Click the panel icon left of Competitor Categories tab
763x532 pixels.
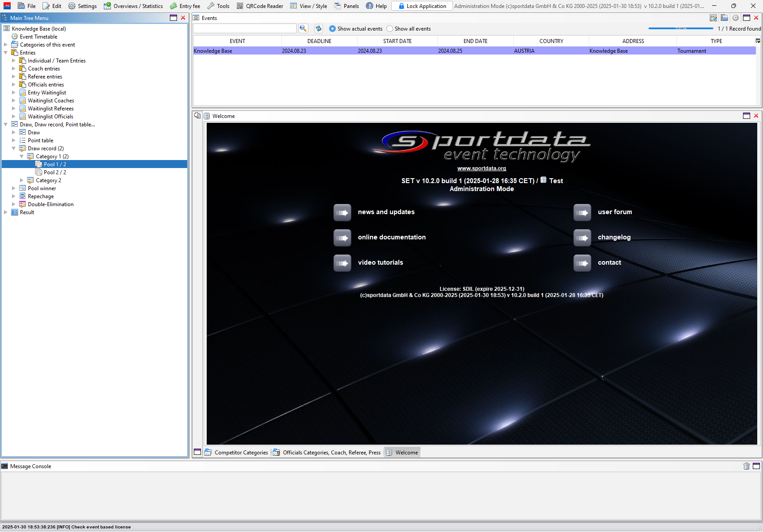pos(197,452)
